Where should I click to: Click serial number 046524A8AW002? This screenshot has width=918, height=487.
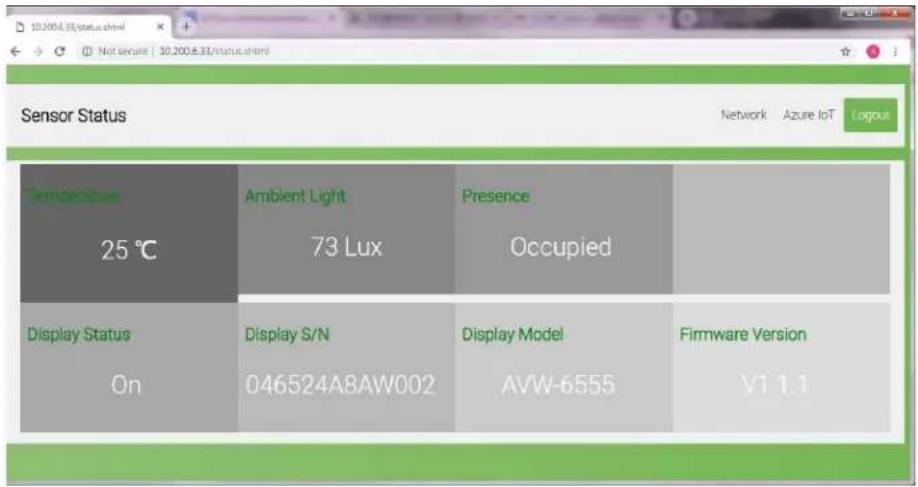(x=341, y=385)
